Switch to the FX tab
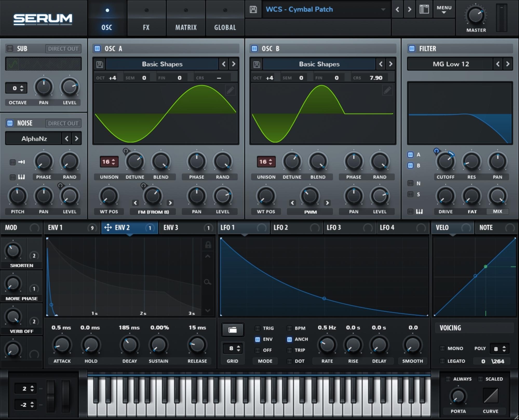 tap(146, 19)
